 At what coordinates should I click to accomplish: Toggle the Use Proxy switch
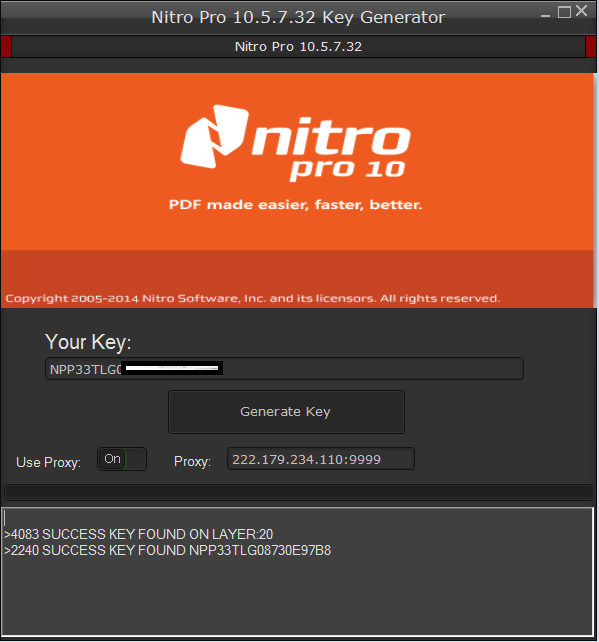122,459
